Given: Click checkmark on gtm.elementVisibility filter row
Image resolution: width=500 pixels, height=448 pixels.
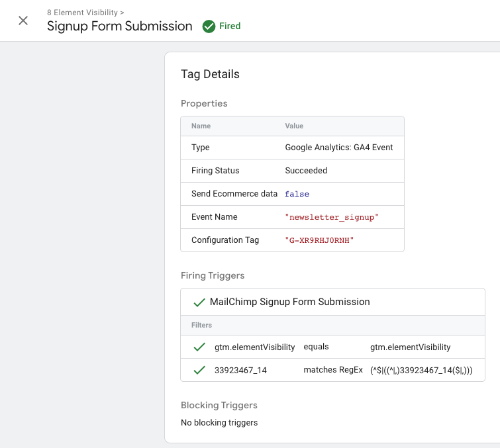Looking at the screenshot, I should click(199, 347).
